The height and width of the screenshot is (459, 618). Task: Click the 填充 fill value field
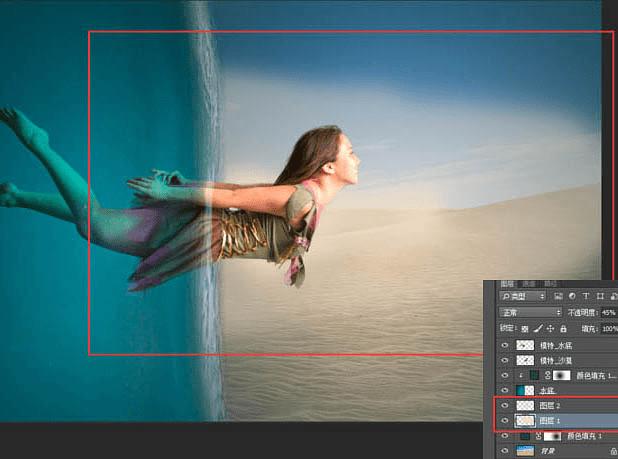609,328
